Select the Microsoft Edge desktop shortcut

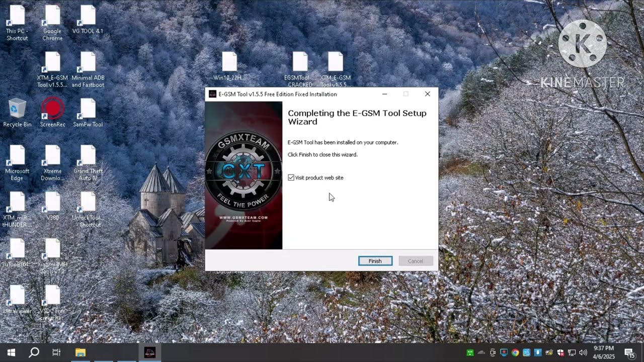pos(17,163)
